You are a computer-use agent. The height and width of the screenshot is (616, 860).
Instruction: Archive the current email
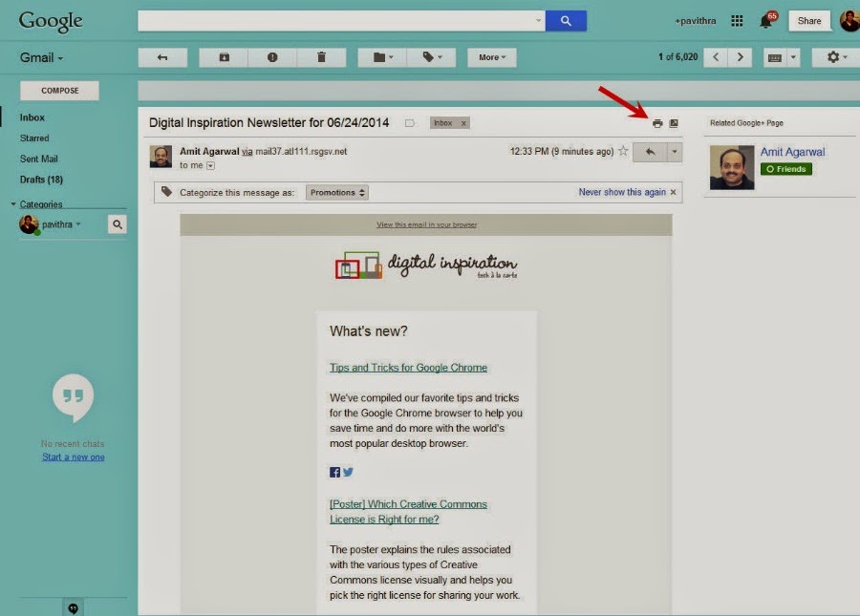(x=223, y=56)
